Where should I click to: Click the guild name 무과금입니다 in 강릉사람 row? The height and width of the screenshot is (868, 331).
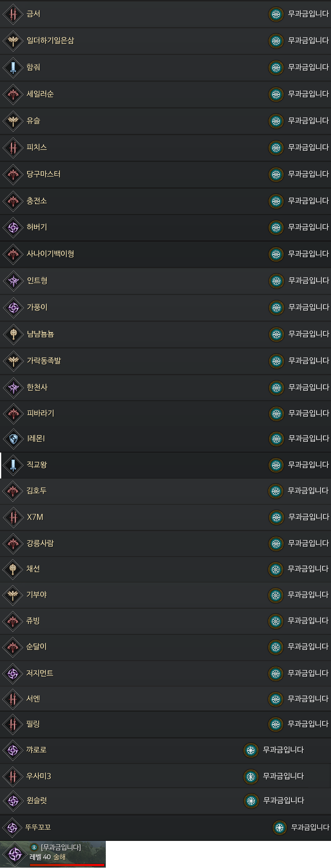308,543
